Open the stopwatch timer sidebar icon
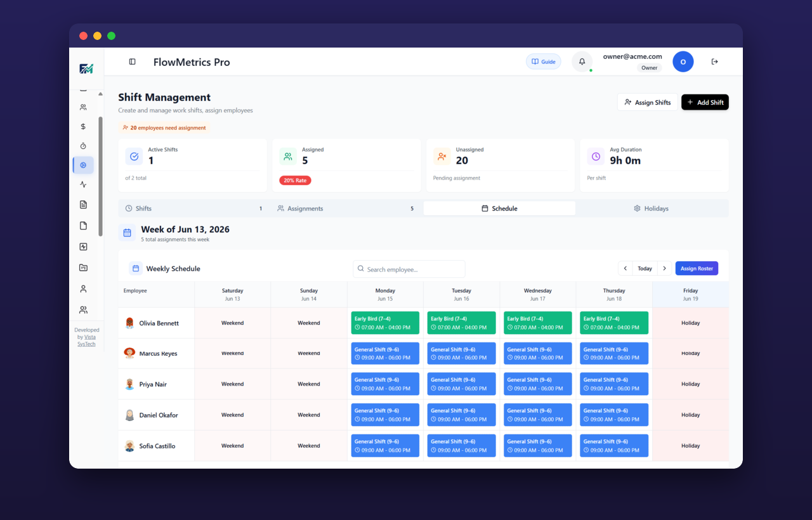Image resolution: width=812 pixels, height=520 pixels. 83,146
